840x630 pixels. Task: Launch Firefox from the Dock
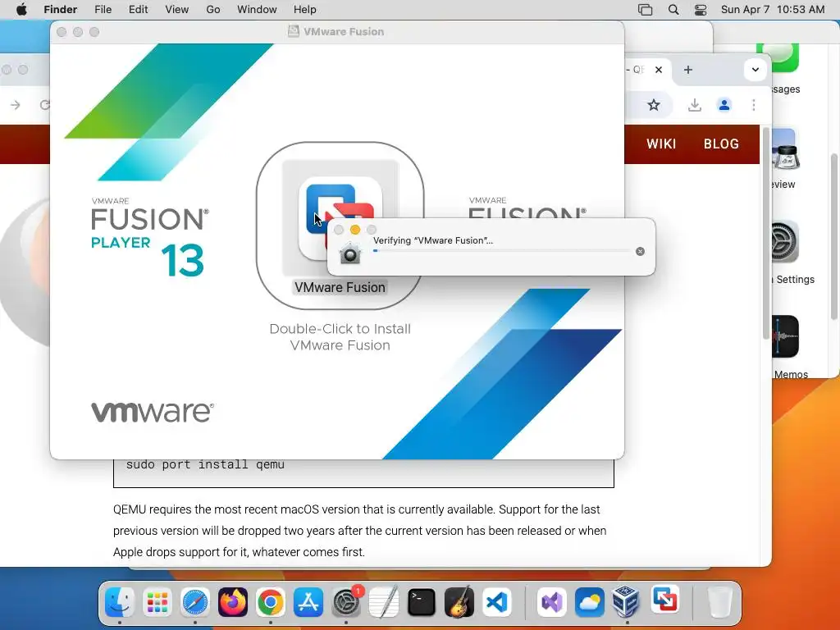232,601
